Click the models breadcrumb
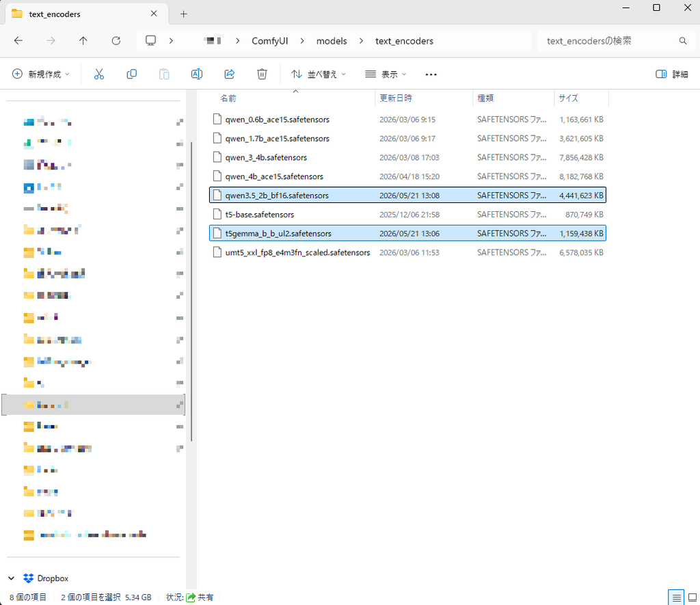Image resolution: width=700 pixels, height=605 pixels. tap(332, 40)
